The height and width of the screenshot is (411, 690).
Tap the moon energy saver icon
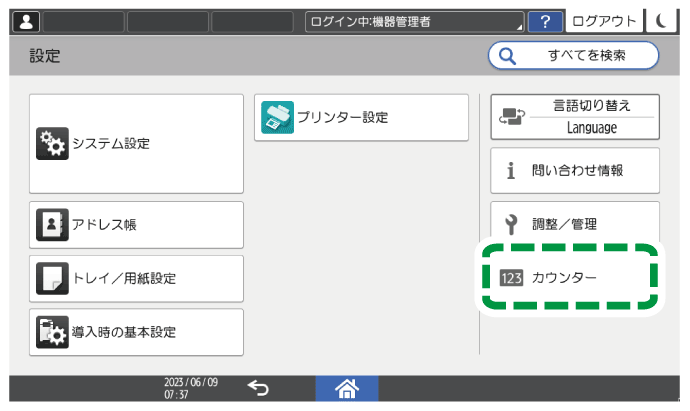click(x=661, y=21)
